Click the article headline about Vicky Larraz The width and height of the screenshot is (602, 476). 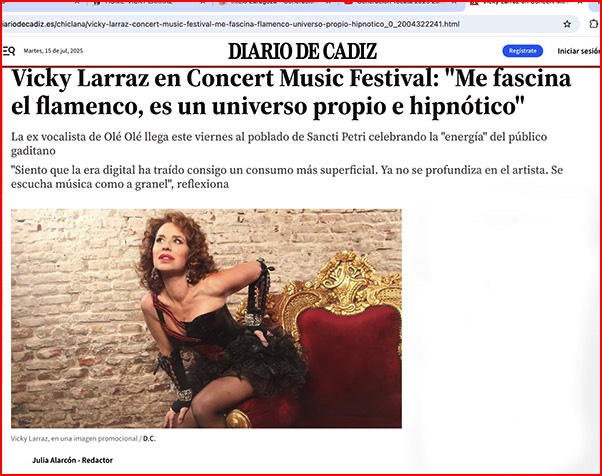(x=291, y=92)
